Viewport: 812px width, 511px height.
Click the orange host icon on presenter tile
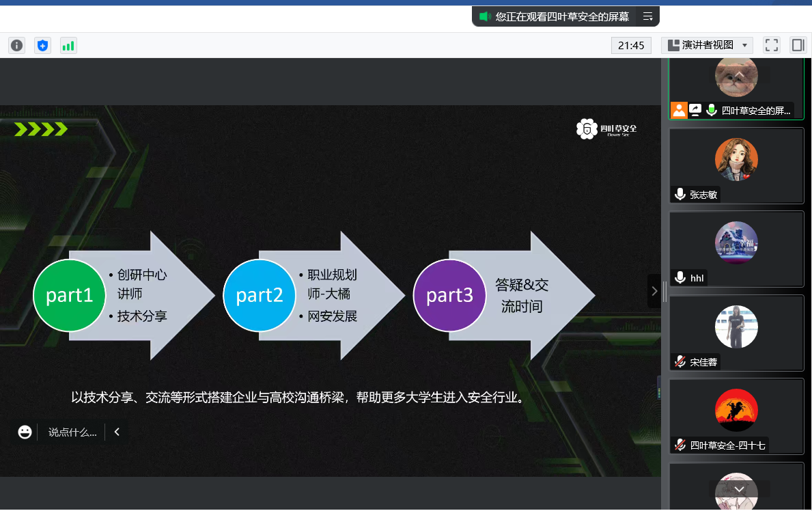[678, 110]
